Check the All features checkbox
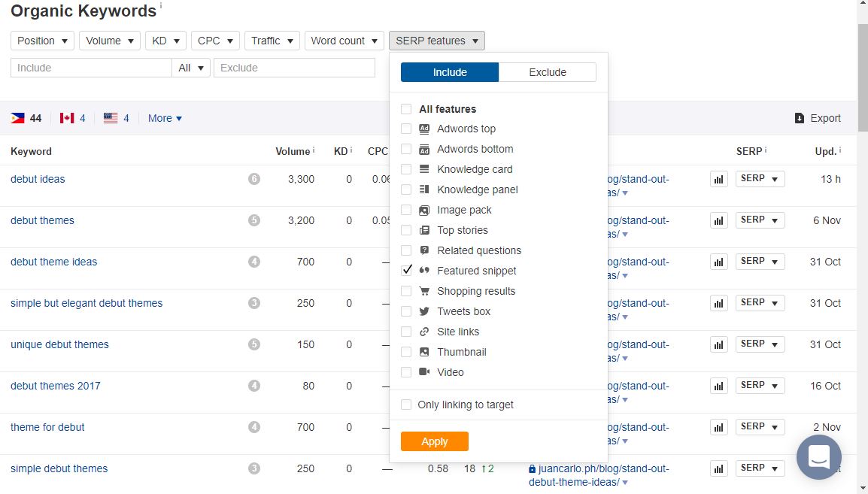 pyautogui.click(x=407, y=109)
